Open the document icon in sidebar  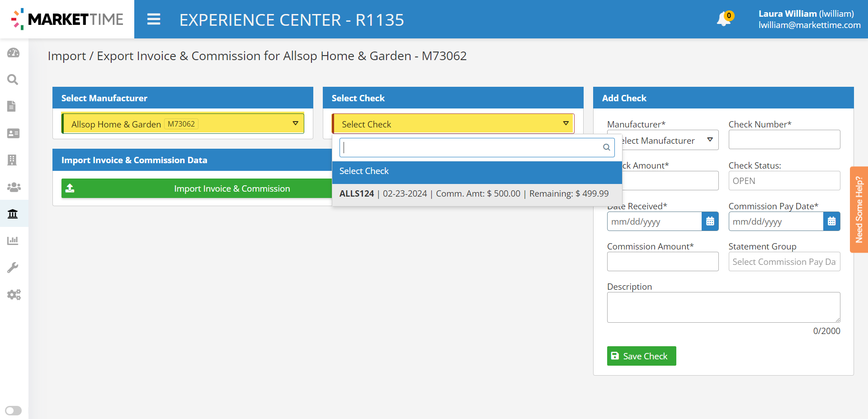12,106
